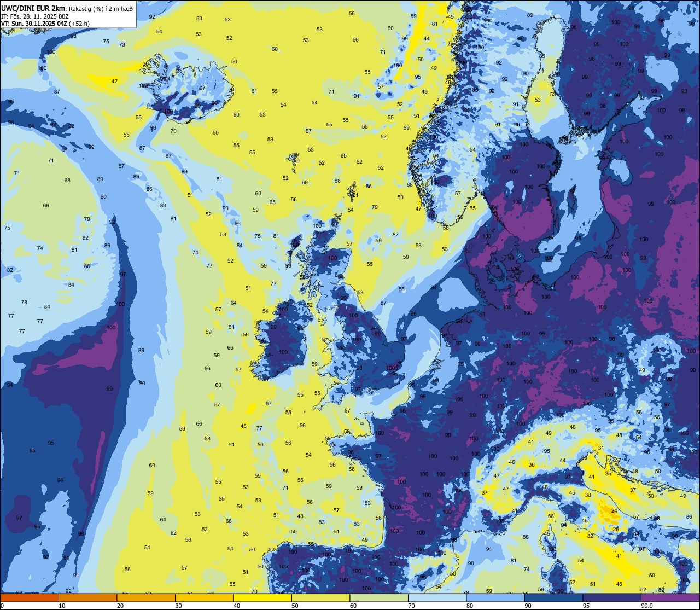Click the humidity value '24' over Italy
The width and height of the screenshot is (700, 610).
(614, 511)
